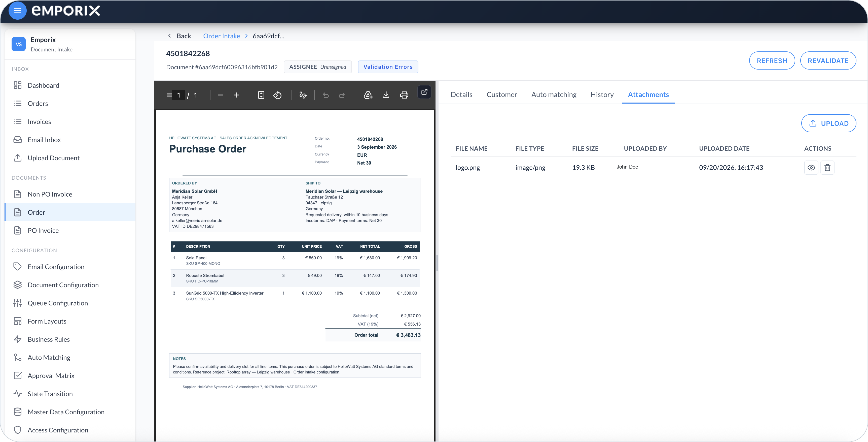Open PO Invoice documents
The image size is (868, 442).
coord(70,231)
